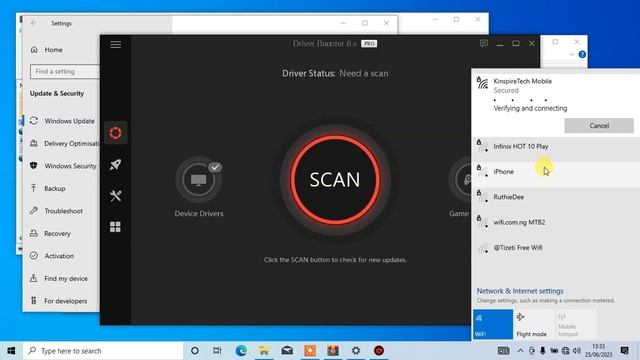Click the taskbar search box
The image size is (640, 360).
point(103,351)
